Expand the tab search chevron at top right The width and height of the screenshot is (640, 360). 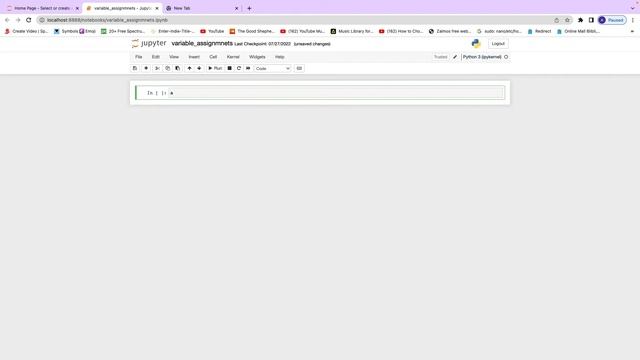(633, 8)
